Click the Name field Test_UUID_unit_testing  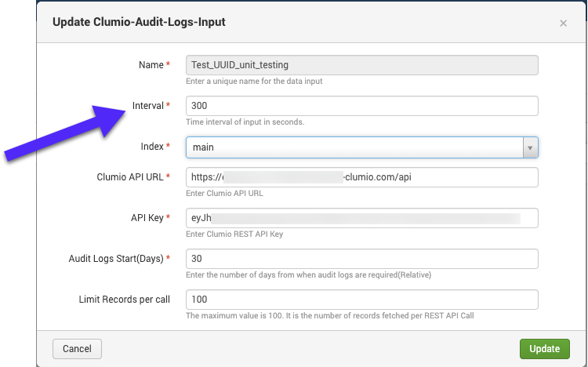(362, 65)
